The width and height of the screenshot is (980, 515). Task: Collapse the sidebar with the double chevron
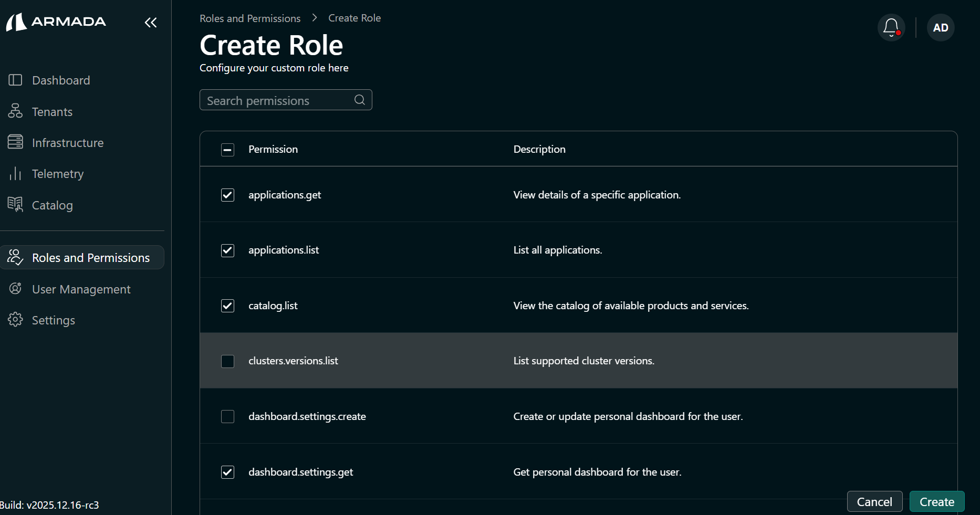point(150,23)
